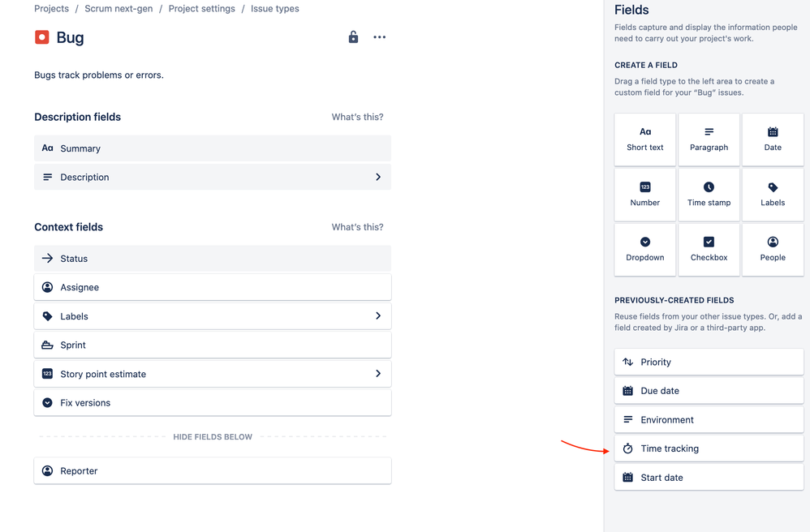Select the Date field type tile

pyautogui.click(x=773, y=139)
